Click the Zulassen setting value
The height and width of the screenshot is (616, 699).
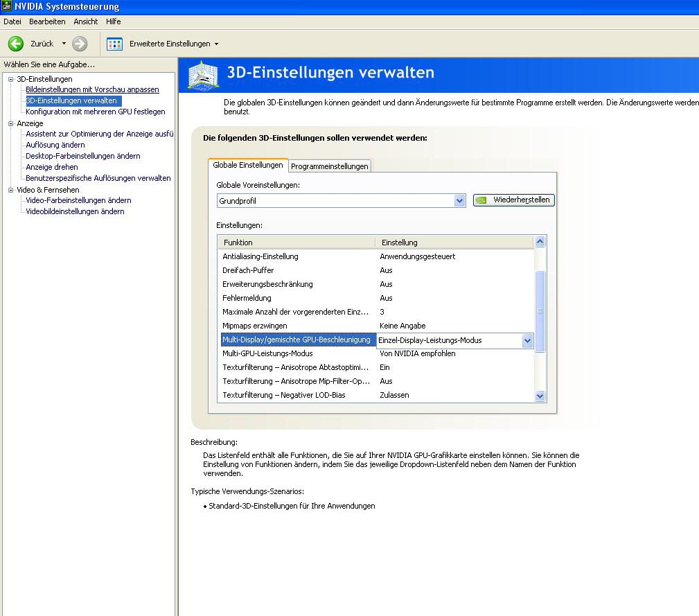[x=394, y=396]
